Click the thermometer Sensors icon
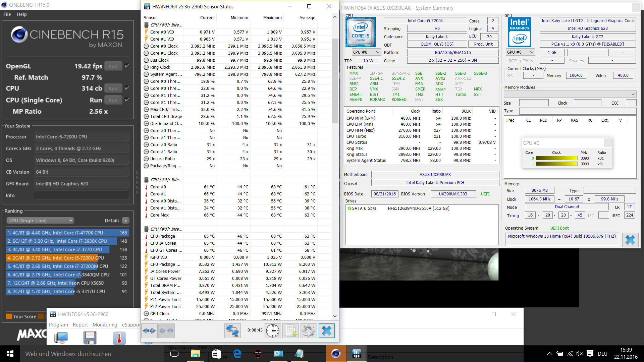This screenshot has width=644, height=362. [119, 338]
